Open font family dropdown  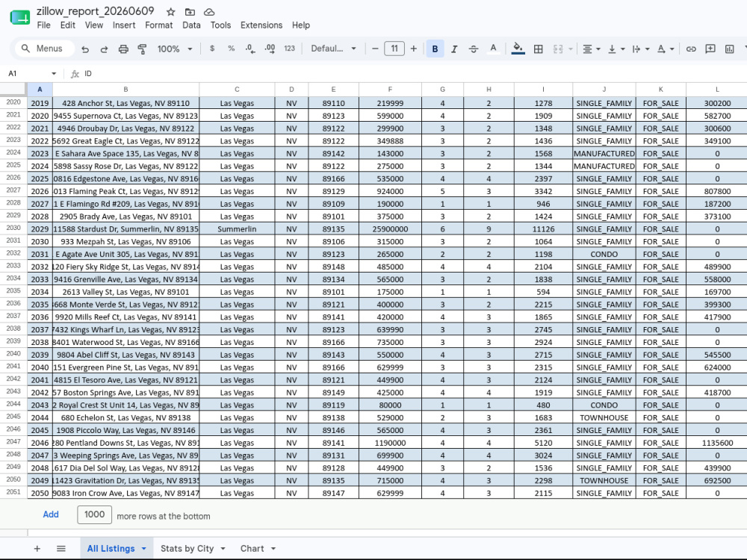(333, 49)
